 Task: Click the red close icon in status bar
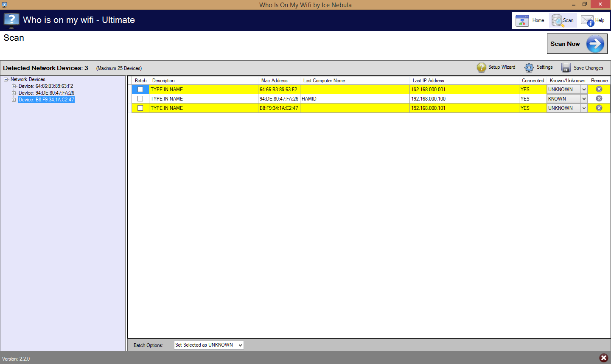coord(603,358)
